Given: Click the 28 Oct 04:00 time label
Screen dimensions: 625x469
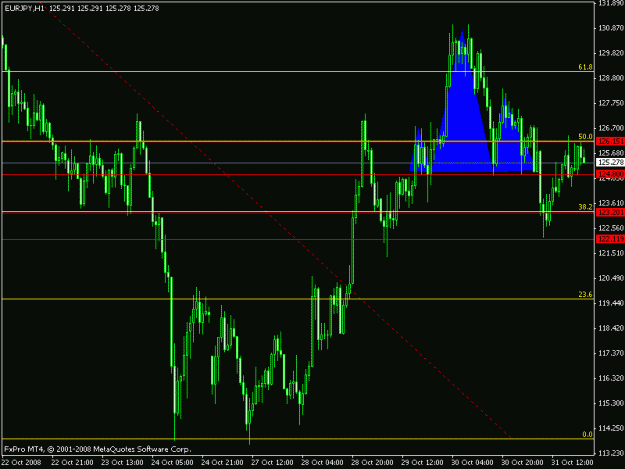Looking at the screenshot, I should (322, 462).
